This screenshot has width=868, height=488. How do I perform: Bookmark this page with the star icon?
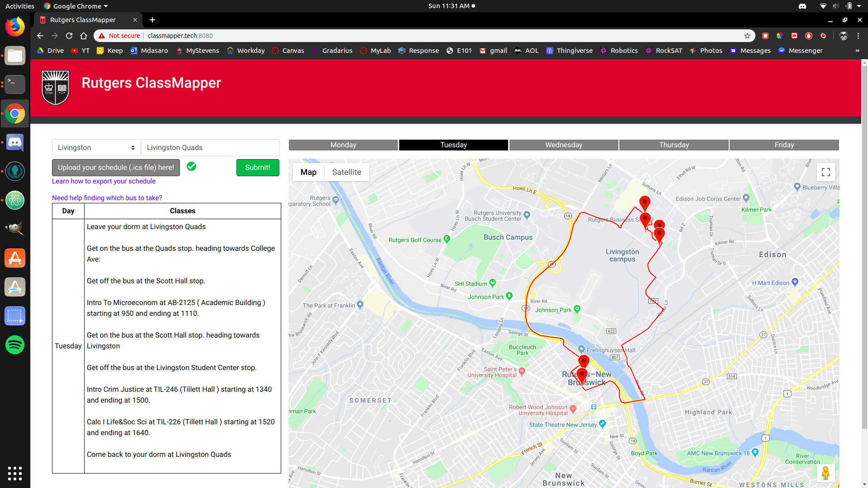(747, 36)
